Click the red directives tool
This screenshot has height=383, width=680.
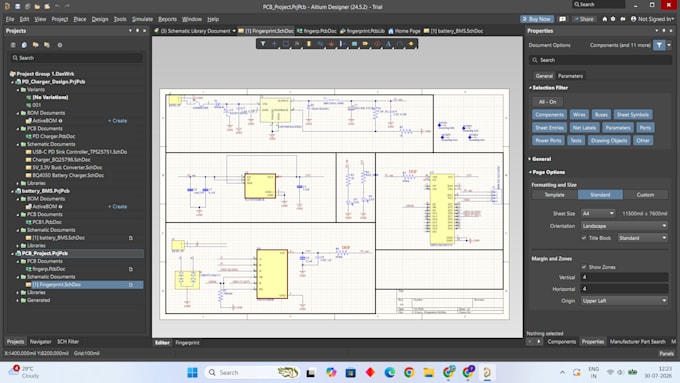coord(377,43)
